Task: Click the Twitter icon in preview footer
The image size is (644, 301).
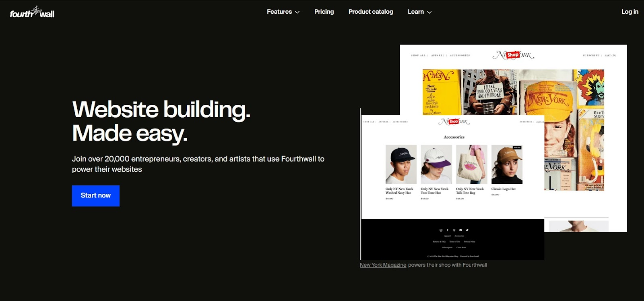Action: (x=467, y=230)
